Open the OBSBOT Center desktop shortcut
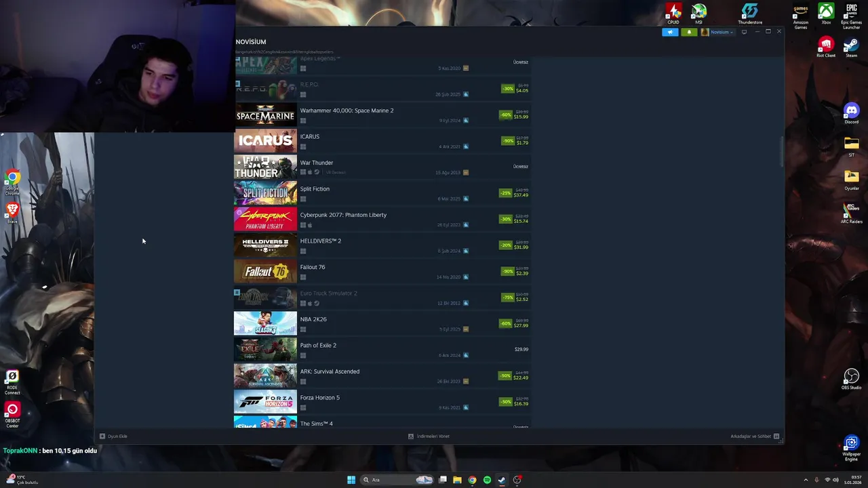This screenshot has height=488, width=868. (x=12, y=415)
